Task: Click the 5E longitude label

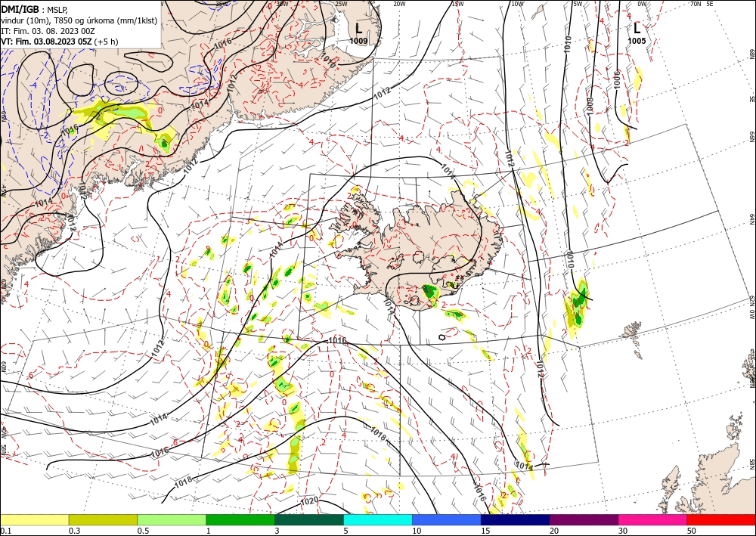Action: pyautogui.click(x=710, y=4)
